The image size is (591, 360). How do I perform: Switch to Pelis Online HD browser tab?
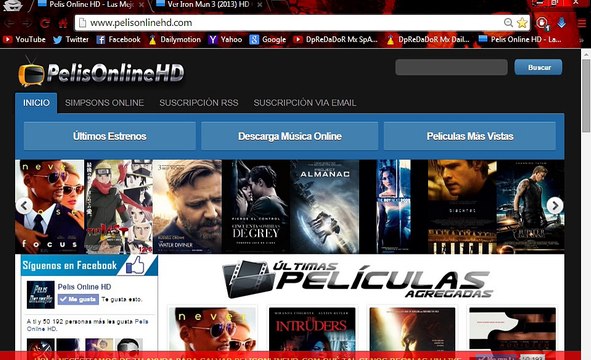tap(90, 5)
